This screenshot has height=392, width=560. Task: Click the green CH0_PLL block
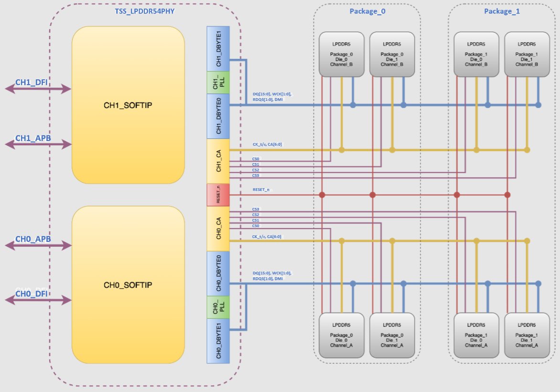click(218, 307)
